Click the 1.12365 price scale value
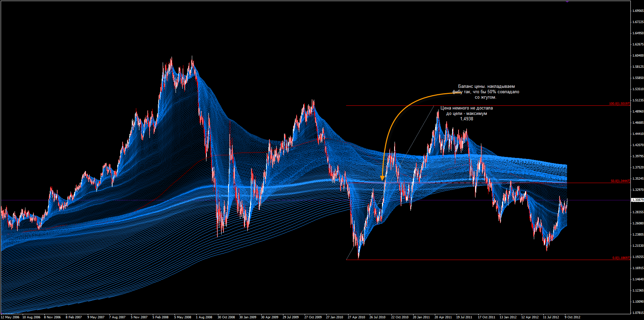Screen dimensions: 644x320 point(638,291)
